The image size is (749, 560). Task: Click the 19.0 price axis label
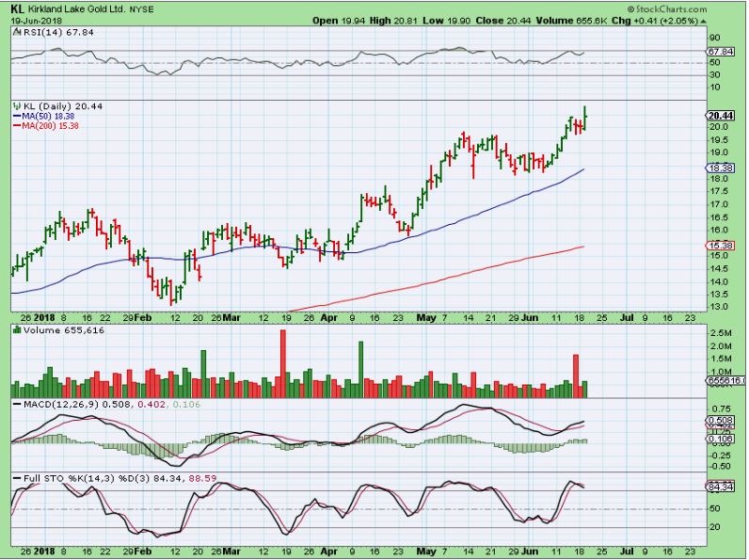pyautogui.click(x=719, y=152)
